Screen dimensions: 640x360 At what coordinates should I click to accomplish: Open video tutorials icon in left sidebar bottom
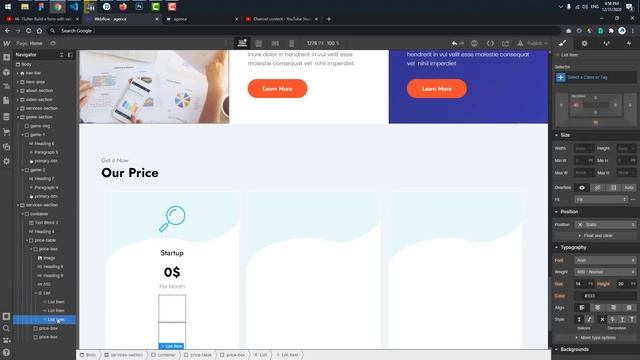[7, 340]
